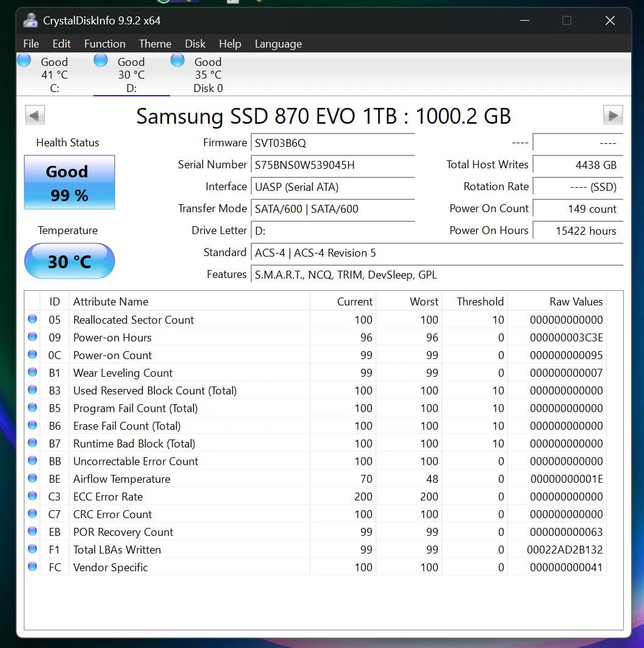Go to previous disk with left arrow

click(35, 115)
